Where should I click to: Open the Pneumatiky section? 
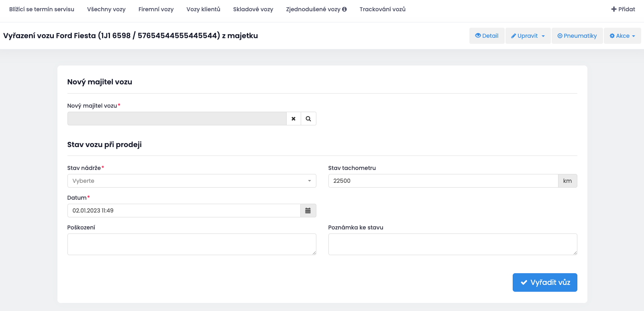click(577, 36)
